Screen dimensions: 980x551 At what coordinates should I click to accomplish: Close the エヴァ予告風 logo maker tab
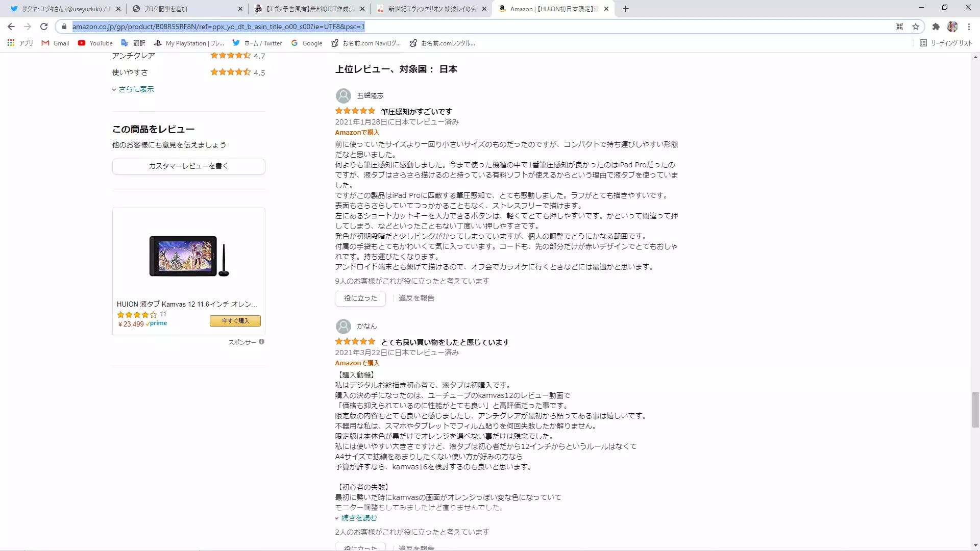click(362, 9)
